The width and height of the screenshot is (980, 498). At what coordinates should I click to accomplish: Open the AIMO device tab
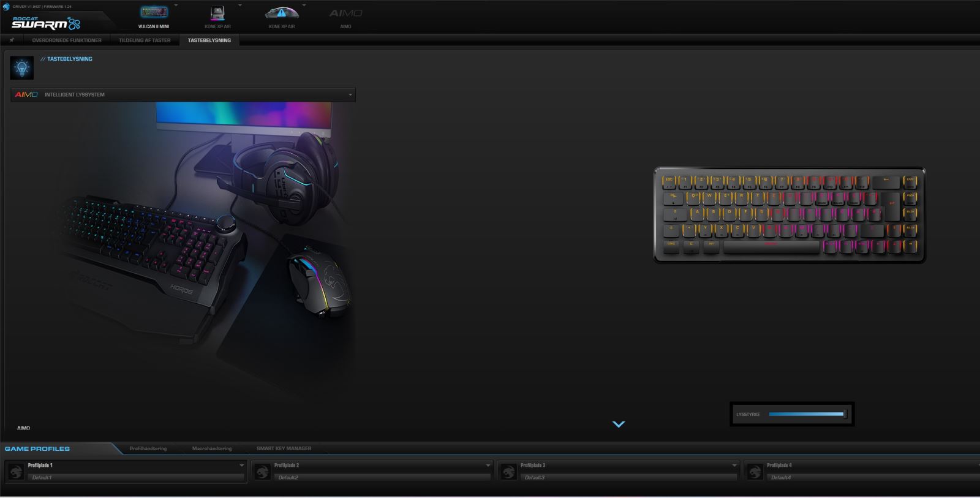coord(345,17)
